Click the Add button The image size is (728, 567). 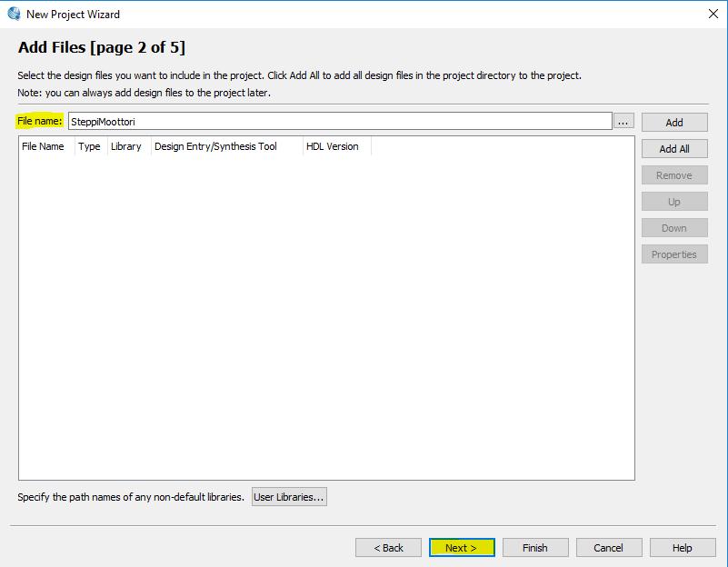[x=674, y=123]
